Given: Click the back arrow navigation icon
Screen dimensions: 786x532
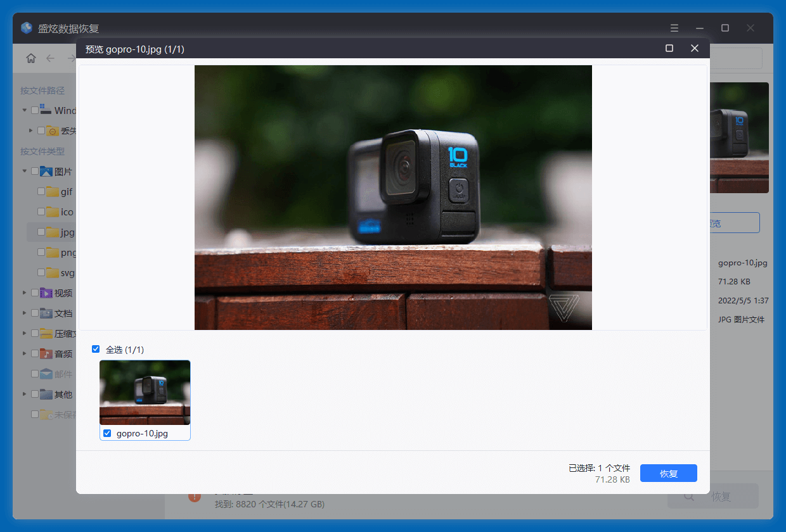Looking at the screenshot, I should pyautogui.click(x=51, y=58).
